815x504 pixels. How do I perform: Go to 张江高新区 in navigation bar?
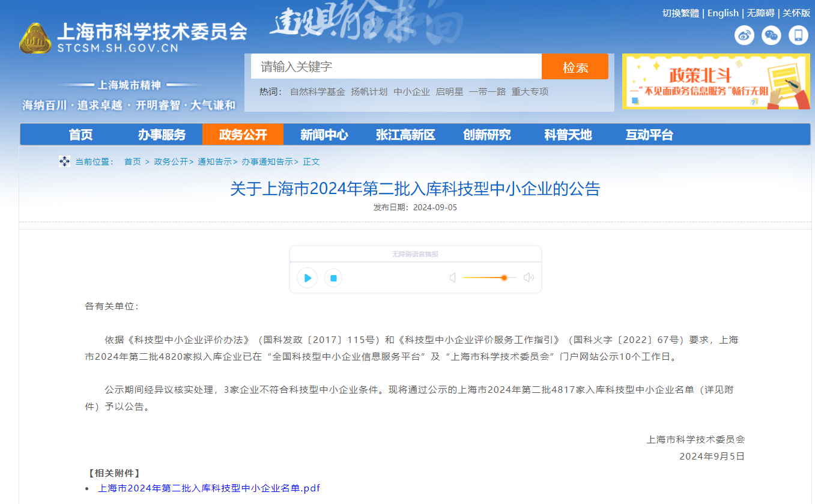click(x=405, y=135)
